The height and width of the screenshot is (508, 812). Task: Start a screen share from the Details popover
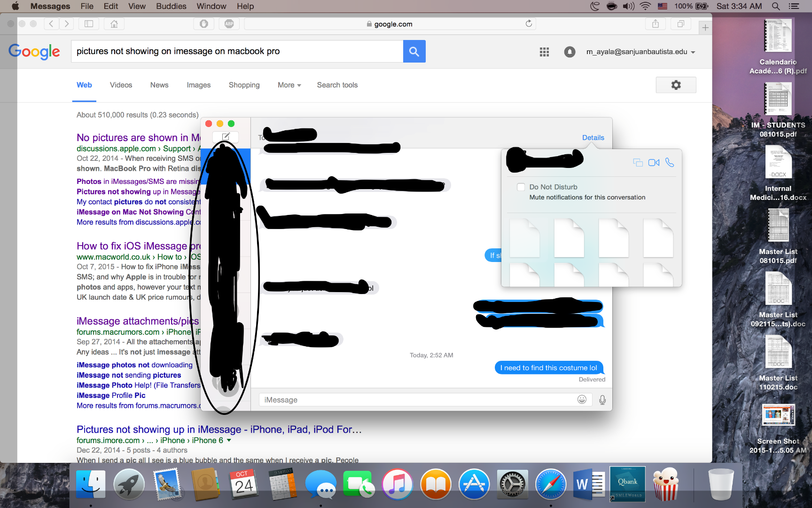pyautogui.click(x=638, y=163)
